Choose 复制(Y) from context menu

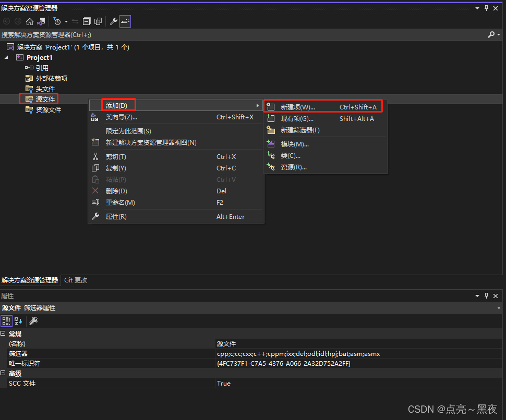[x=176, y=168]
